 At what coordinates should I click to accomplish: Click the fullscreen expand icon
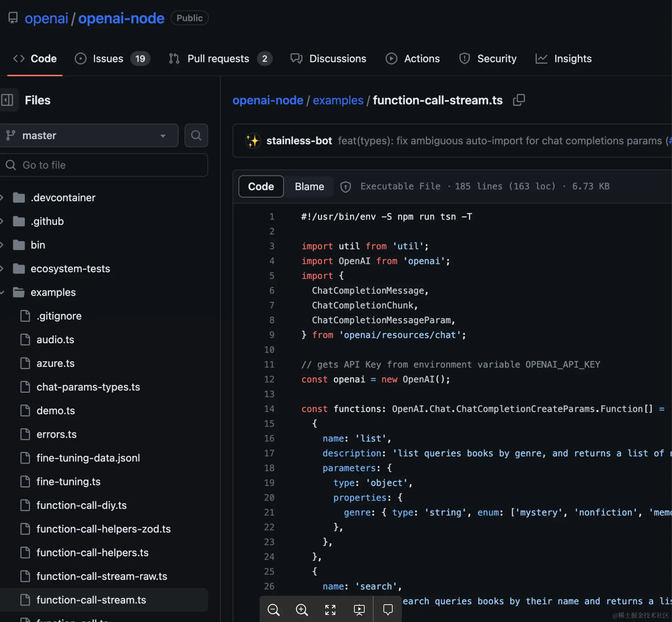[x=330, y=610]
